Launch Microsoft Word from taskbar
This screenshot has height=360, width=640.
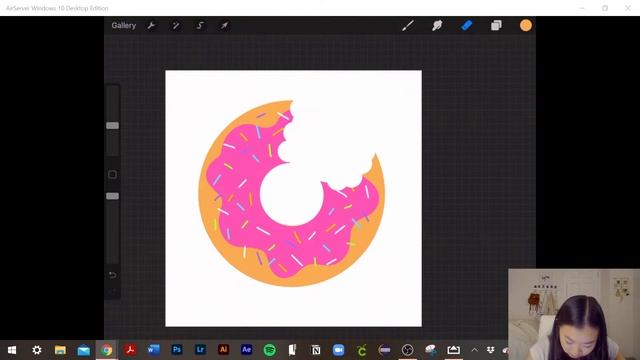tap(153, 350)
